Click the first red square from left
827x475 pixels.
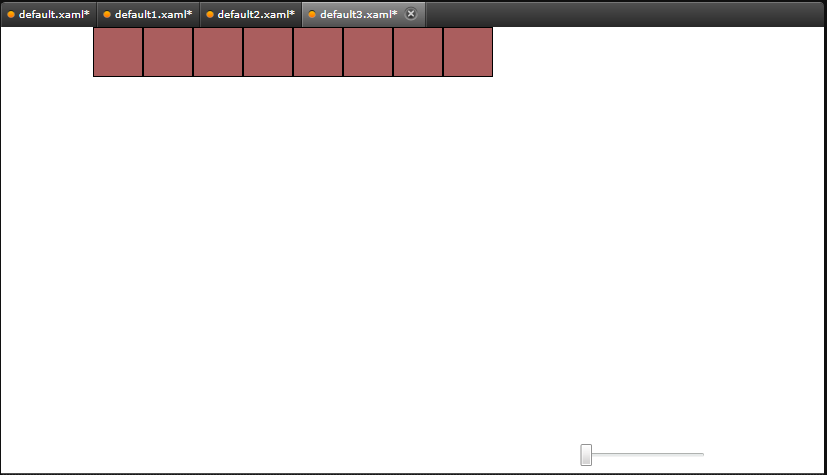click(118, 52)
